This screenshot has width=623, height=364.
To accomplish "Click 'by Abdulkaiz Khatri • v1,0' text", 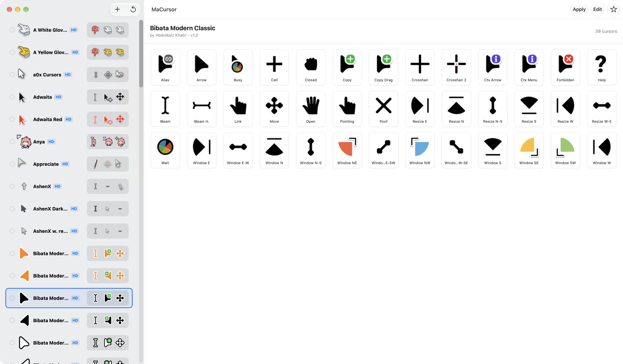I will (x=174, y=35).
